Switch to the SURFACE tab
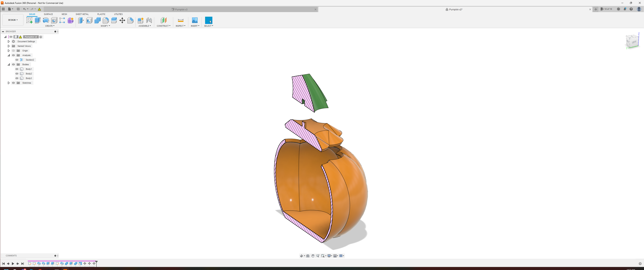This screenshot has height=270, width=644. (x=48, y=14)
